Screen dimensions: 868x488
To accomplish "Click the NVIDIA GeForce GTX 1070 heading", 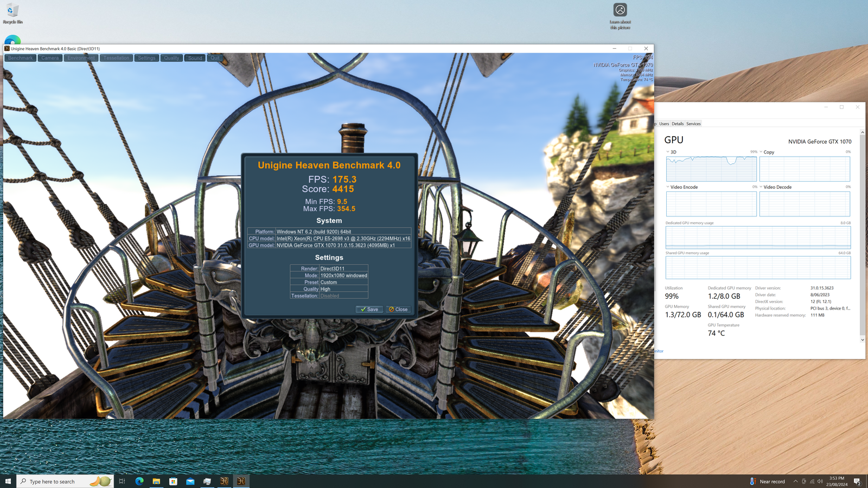I will [820, 142].
